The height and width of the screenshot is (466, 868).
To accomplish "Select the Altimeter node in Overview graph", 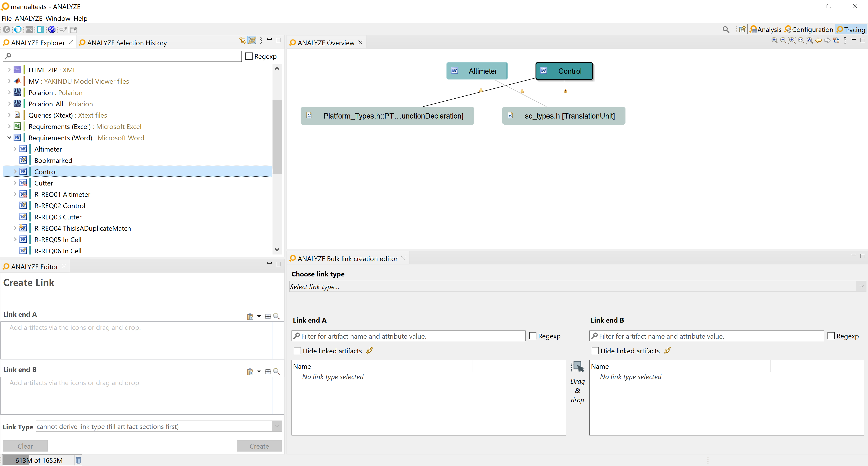I will (477, 71).
